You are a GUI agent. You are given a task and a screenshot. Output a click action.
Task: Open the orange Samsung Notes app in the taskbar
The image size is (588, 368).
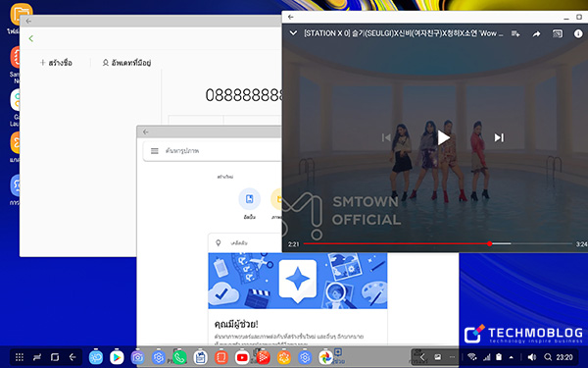[221, 357]
